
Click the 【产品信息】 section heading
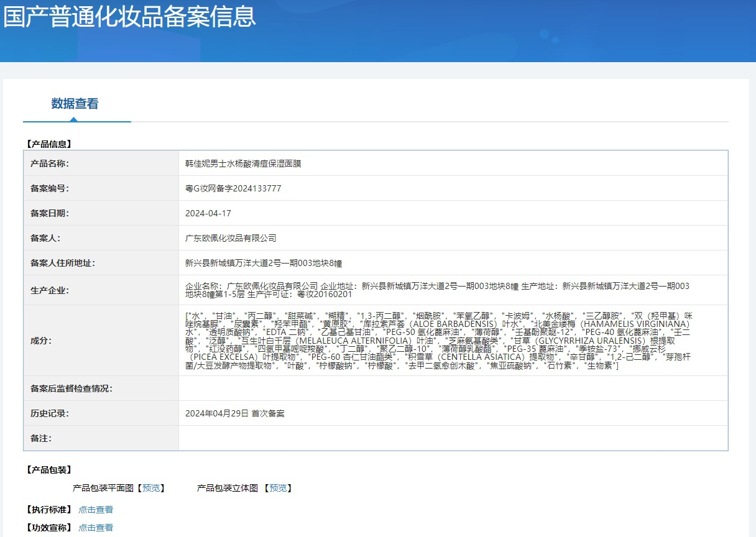coord(49,144)
